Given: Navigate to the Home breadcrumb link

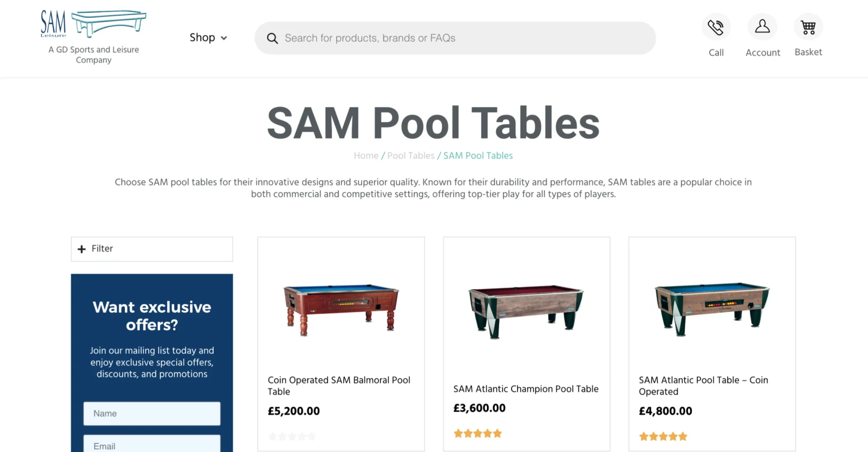Looking at the screenshot, I should [x=366, y=155].
